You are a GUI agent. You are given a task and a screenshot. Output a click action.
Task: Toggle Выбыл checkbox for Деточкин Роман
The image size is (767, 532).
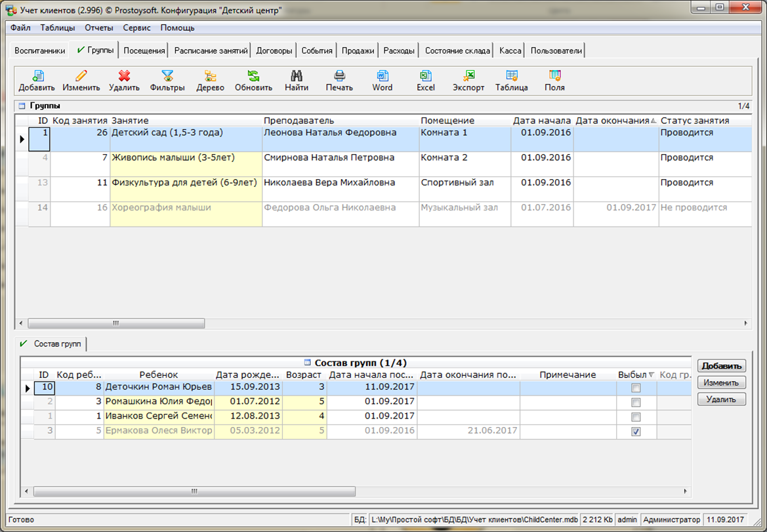click(635, 388)
